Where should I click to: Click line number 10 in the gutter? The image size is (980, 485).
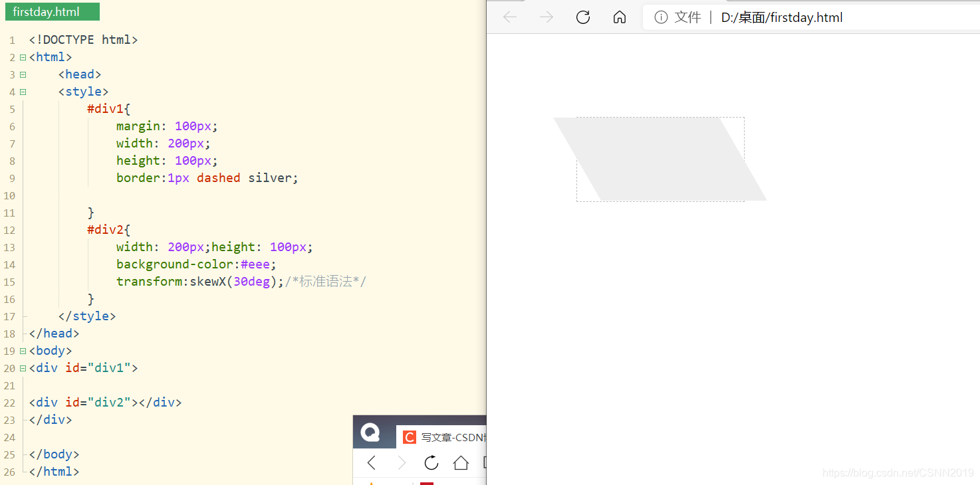click(x=9, y=196)
